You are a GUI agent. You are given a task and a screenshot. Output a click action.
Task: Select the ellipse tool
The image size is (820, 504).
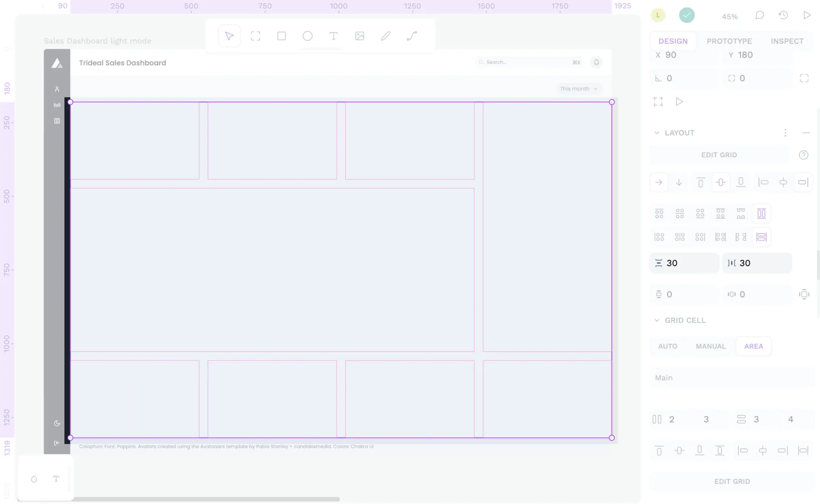tap(307, 36)
